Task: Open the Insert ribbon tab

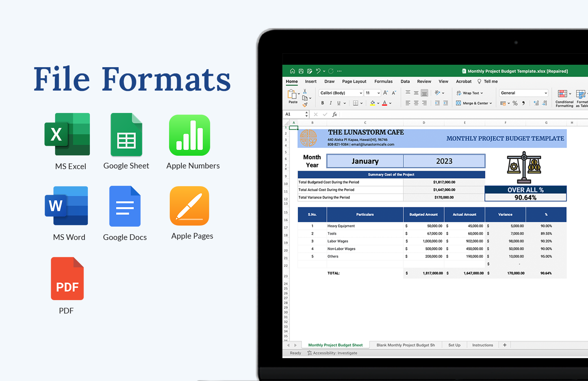Action: 311,81
